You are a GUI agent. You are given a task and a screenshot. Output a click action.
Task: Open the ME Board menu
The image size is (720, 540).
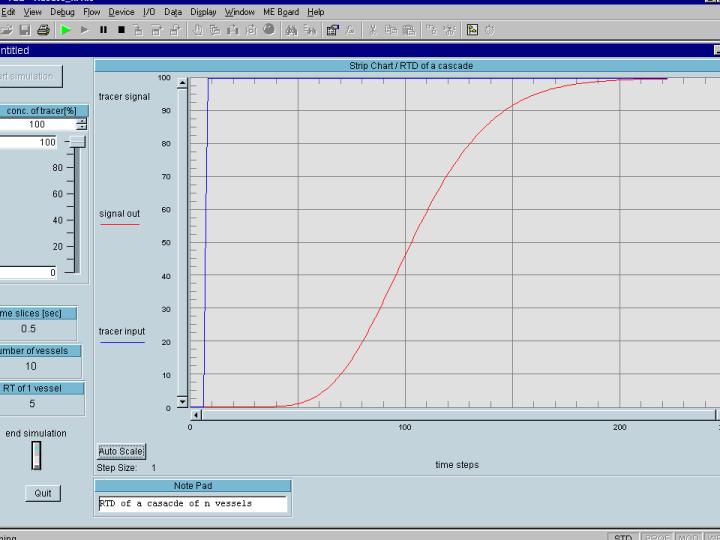pos(281,12)
